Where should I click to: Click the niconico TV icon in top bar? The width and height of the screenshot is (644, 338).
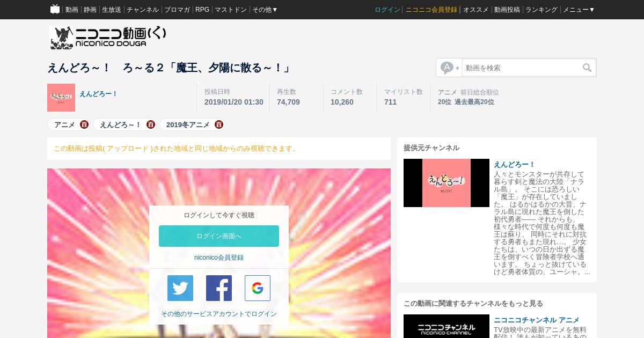point(55,9)
